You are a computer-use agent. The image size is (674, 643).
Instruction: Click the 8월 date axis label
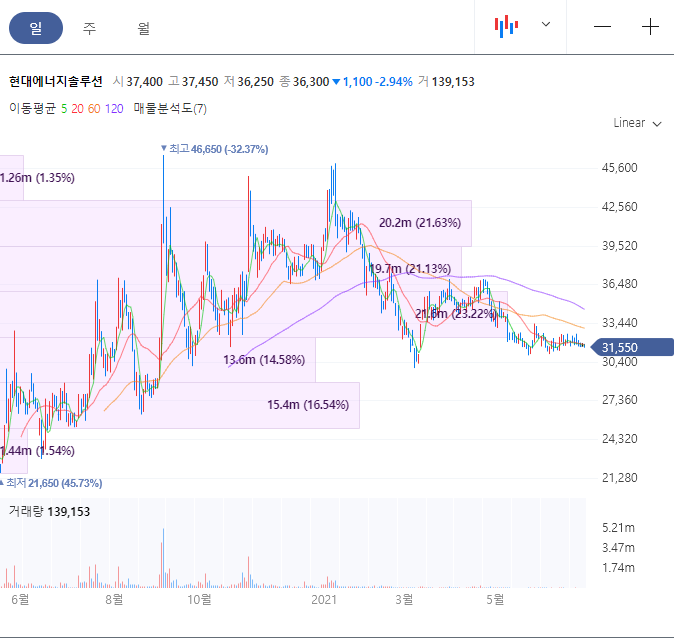click(x=114, y=599)
